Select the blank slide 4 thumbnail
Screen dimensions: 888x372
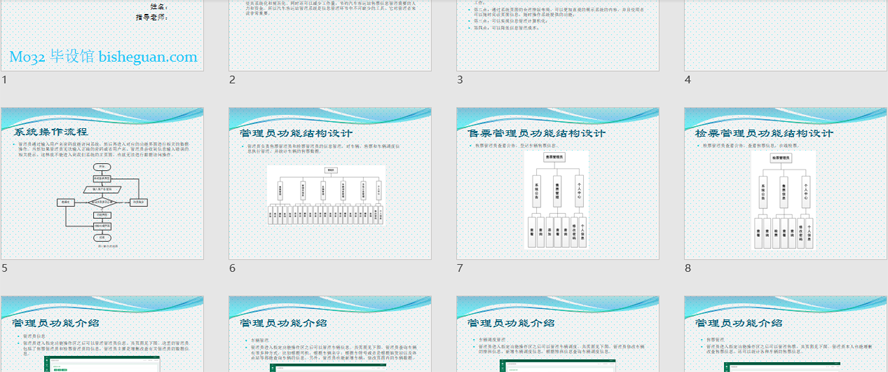coord(785,35)
